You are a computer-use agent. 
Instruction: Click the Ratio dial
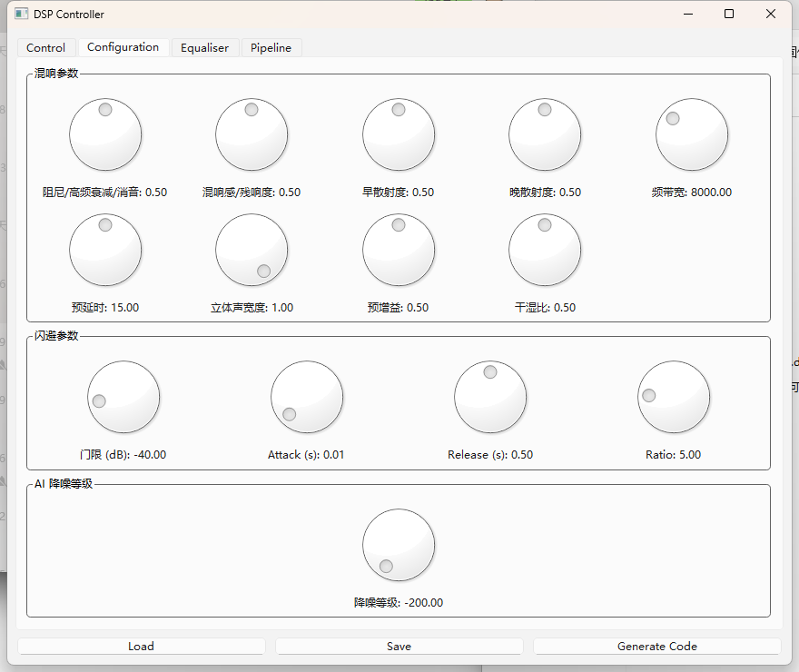pos(674,397)
